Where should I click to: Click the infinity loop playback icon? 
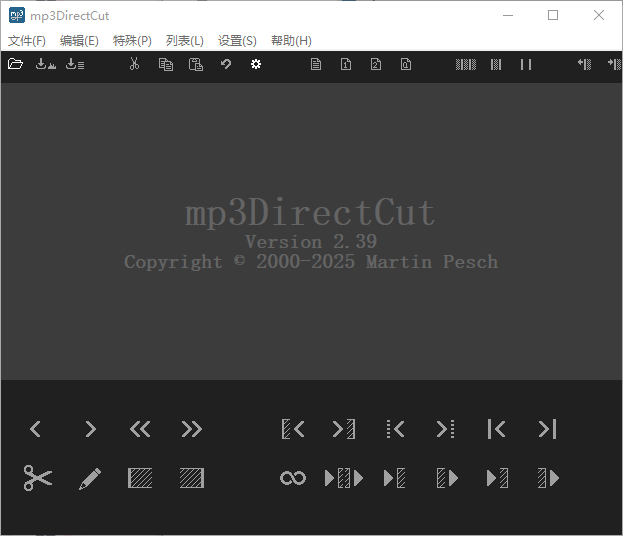292,478
